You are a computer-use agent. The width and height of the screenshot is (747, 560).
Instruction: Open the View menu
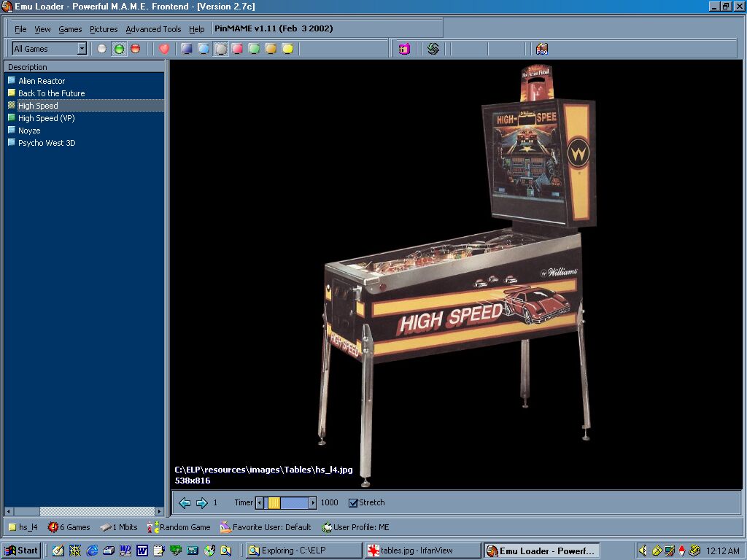pyautogui.click(x=42, y=29)
